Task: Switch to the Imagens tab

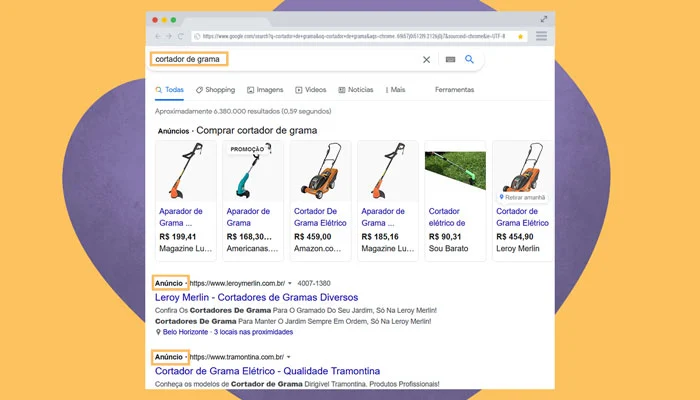Action: (x=265, y=90)
